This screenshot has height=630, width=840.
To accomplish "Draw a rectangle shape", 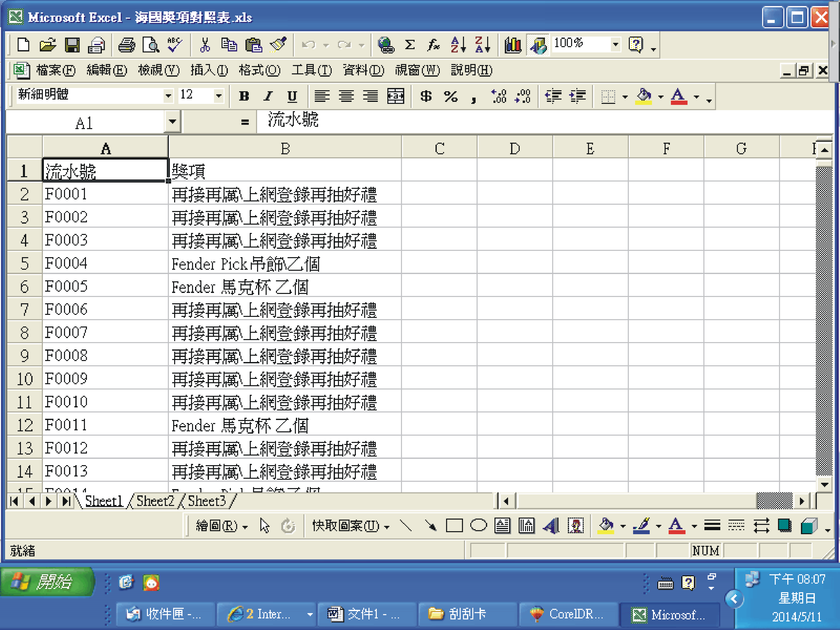I will (x=454, y=526).
